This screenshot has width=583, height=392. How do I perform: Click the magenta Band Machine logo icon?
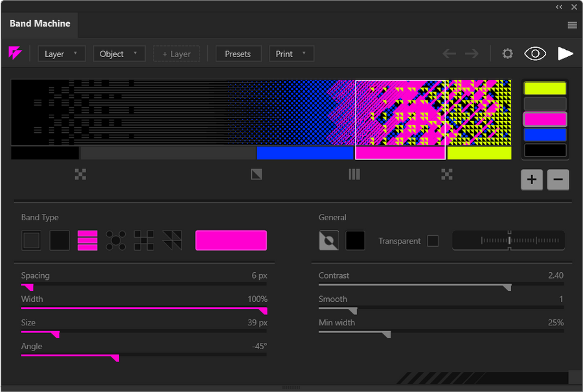(15, 53)
